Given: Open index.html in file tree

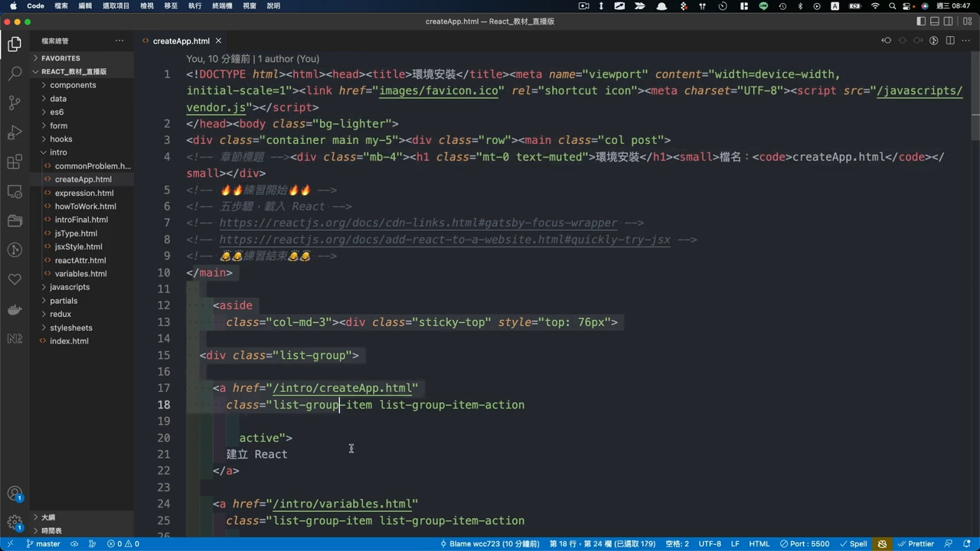Looking at the screenshot, I should tap(69, 341).
